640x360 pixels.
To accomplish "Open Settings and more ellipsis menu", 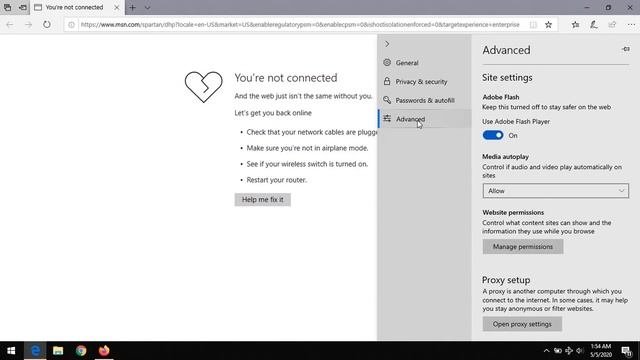I will coord(631,24).
